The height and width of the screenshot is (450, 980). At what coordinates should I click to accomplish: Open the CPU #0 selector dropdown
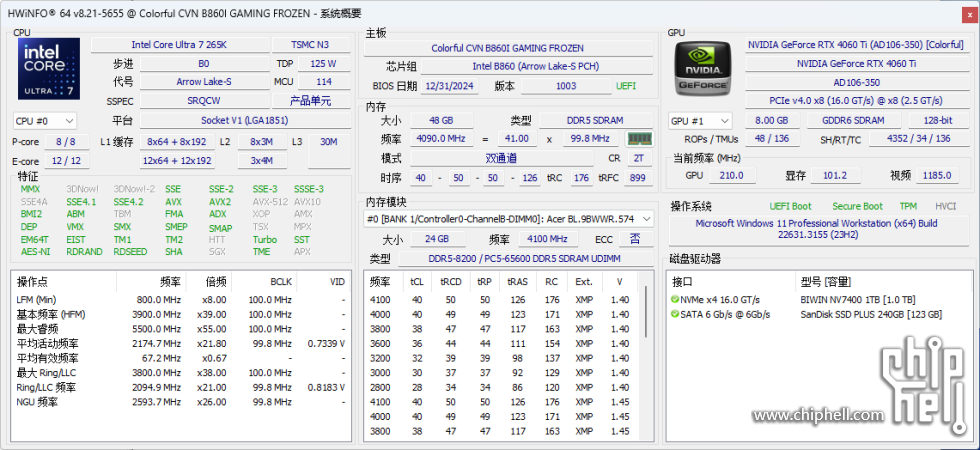coord(45,121)
